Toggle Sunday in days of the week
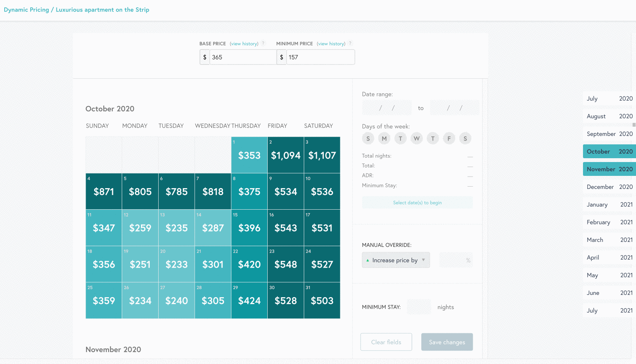Screen dimensions: 636x364 click(368, 139)
